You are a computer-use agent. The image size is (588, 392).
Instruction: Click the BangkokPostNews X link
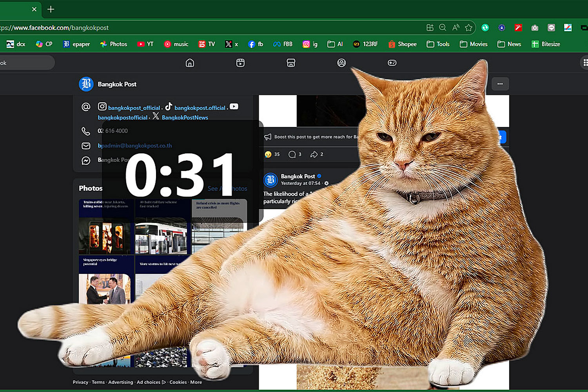pos(185,118)
